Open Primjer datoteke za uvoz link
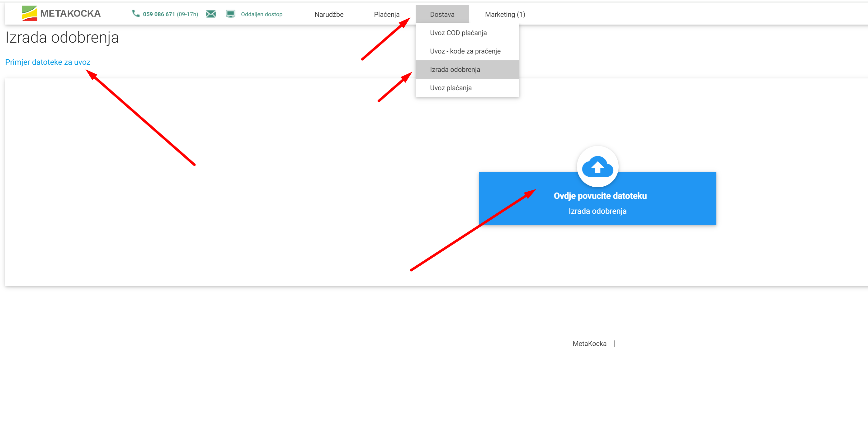868x429 pixels. (x=48, y=62)
